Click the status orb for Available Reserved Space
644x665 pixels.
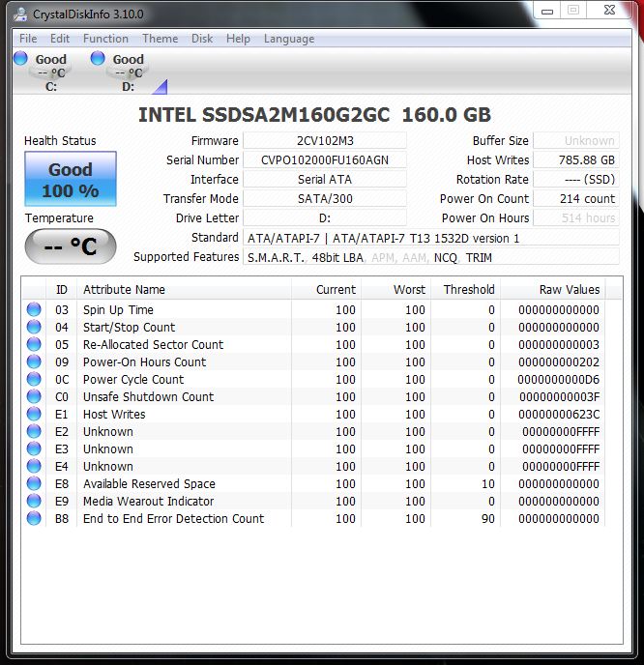34,483
